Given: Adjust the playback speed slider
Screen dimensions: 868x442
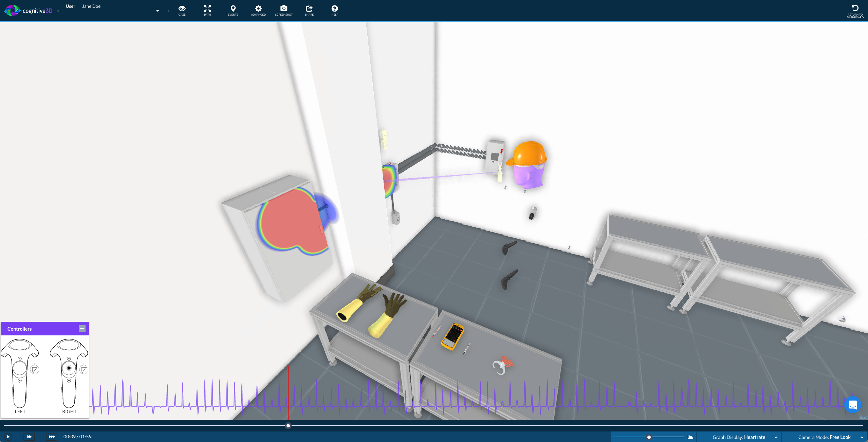Looking at the screenshot, I should 649,437.
